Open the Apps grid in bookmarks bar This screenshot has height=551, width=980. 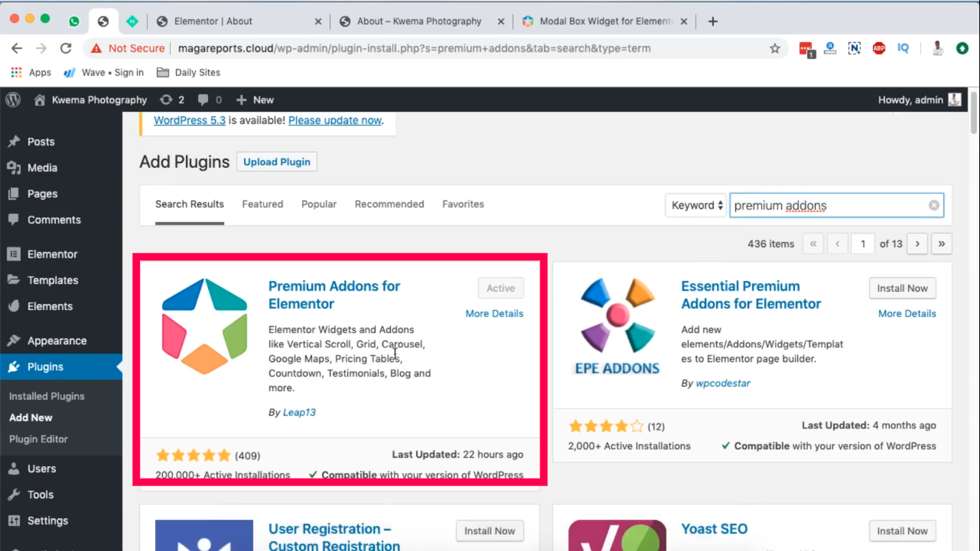pos(31,72)
